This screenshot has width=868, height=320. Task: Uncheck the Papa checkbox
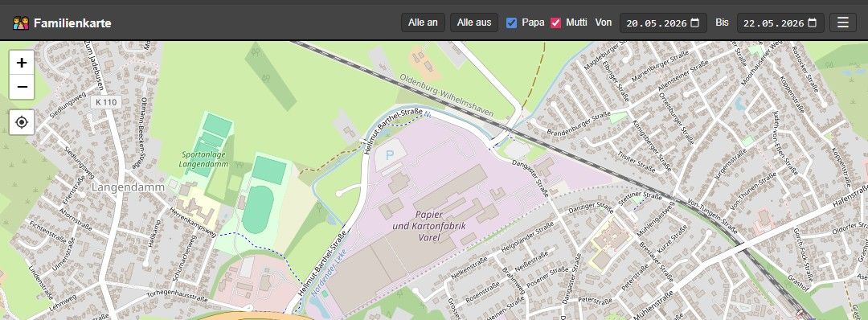[x=511, y=23]
